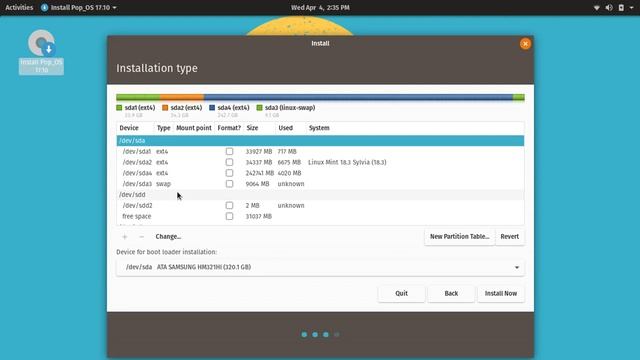Screen dimensions: 640x360
Task: Toggle format checkbox for /dev/sdd2
Action: click(x=229, y=205)
